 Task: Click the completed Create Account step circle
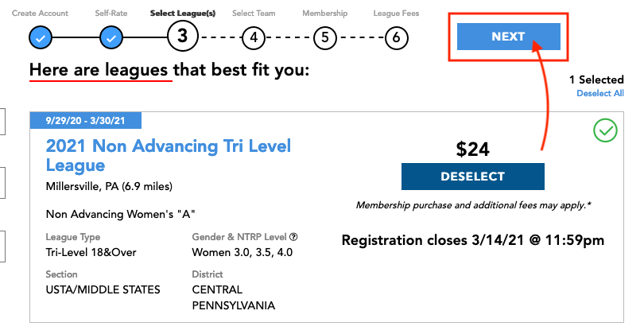(41, 37)
